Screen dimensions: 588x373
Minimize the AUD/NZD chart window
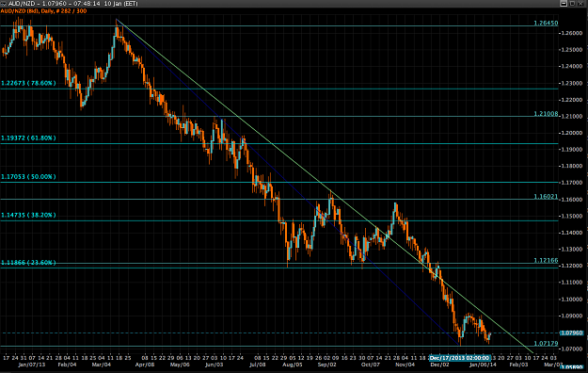[564, 4]
